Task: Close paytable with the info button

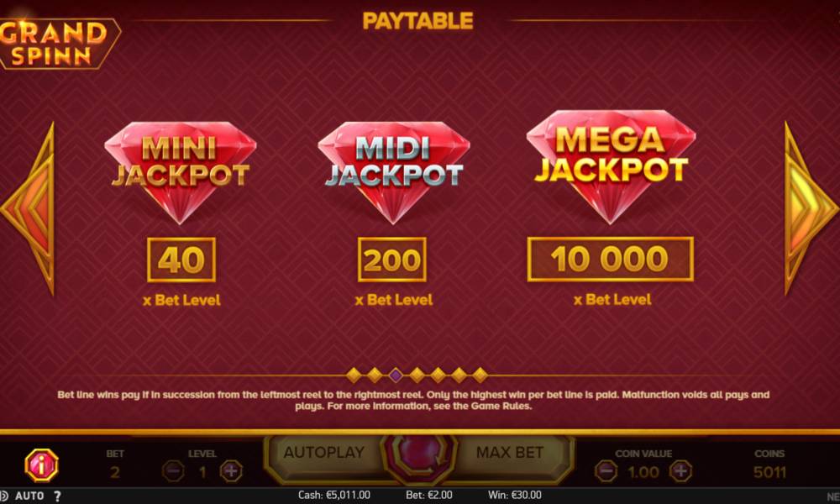Action: click(41, 465)
